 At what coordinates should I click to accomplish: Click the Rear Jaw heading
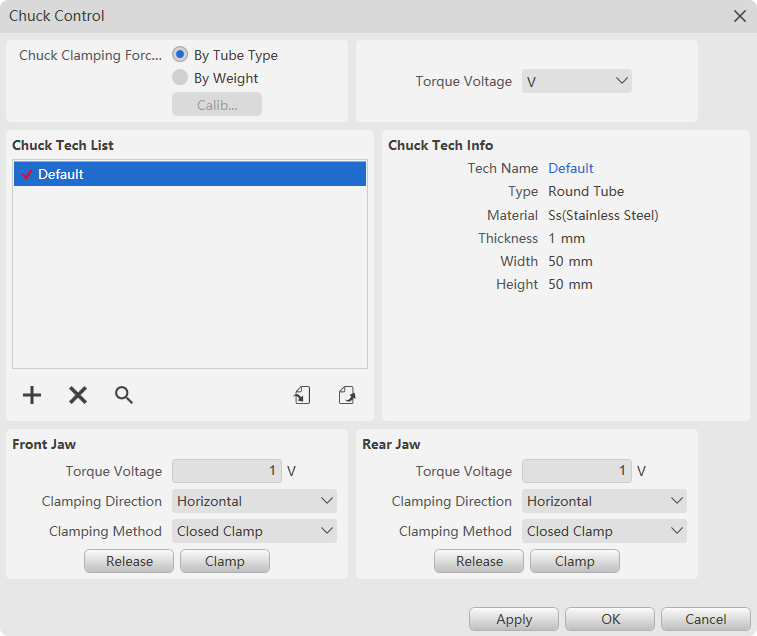391,444
